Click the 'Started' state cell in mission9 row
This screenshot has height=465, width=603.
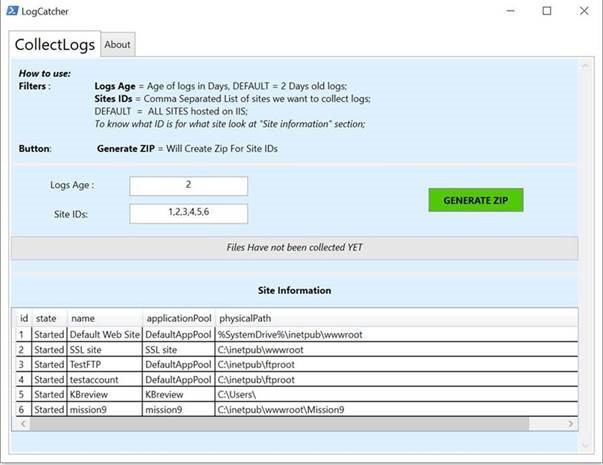[49, 410]
